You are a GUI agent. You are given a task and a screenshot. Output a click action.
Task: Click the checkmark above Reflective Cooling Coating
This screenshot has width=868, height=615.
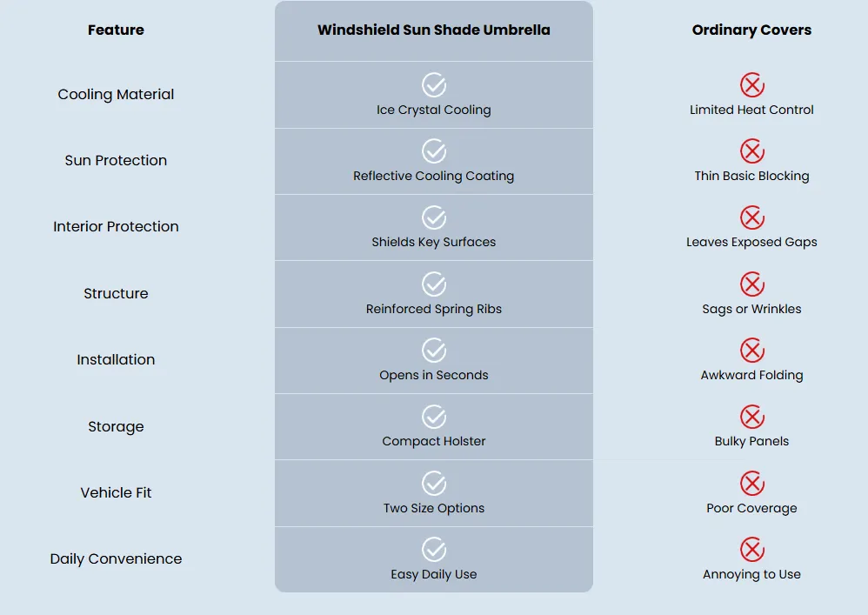click(x=434, y=151)
